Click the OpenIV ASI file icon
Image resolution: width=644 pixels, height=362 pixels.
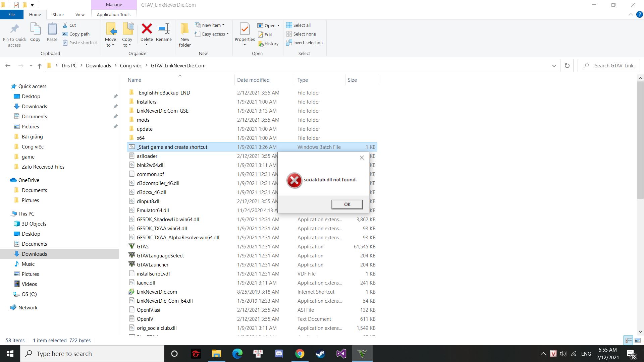click(x=131, y=309)
